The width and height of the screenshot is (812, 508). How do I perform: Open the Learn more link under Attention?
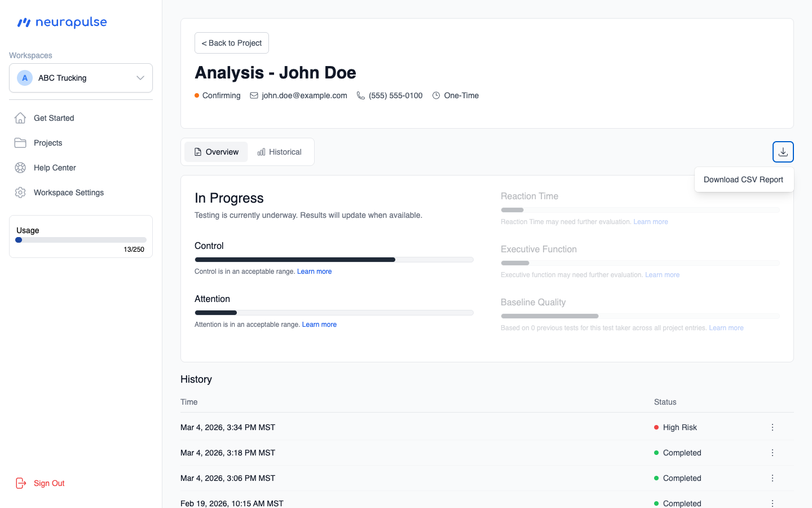pos(319,324)
